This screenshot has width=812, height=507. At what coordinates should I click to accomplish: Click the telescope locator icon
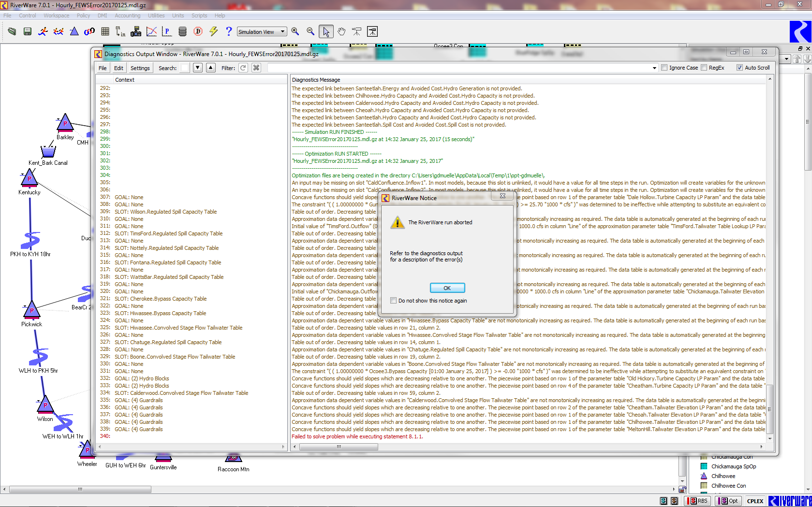(x=357, y=31)
